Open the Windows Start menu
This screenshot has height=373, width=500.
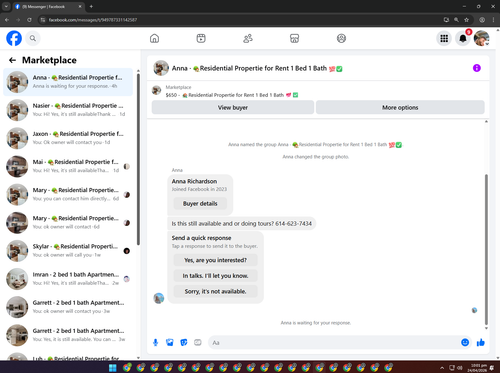113,368
